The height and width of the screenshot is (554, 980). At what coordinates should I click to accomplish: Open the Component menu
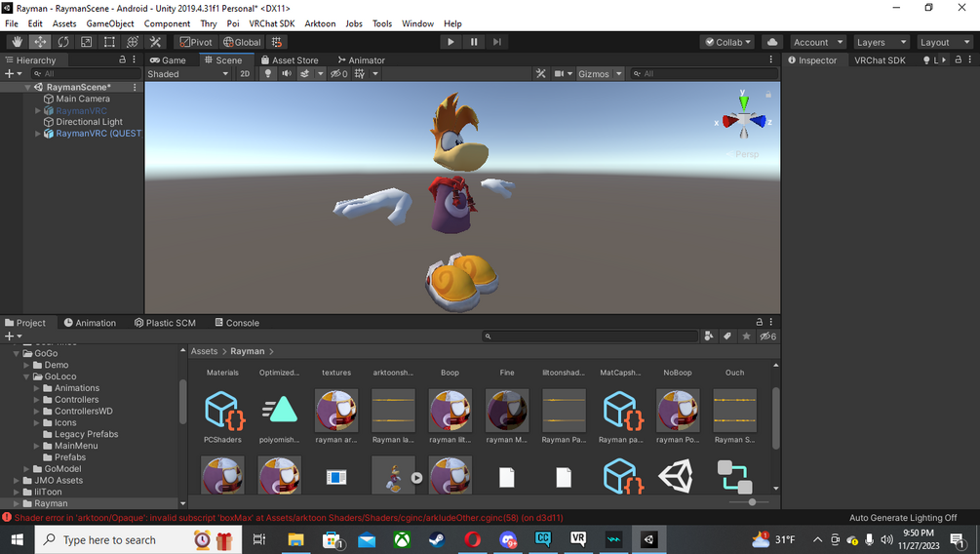coord(167,23)
